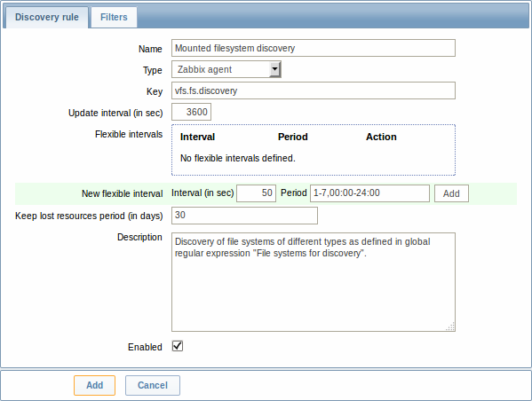Click the Name input field

click(x=314, y=48)
